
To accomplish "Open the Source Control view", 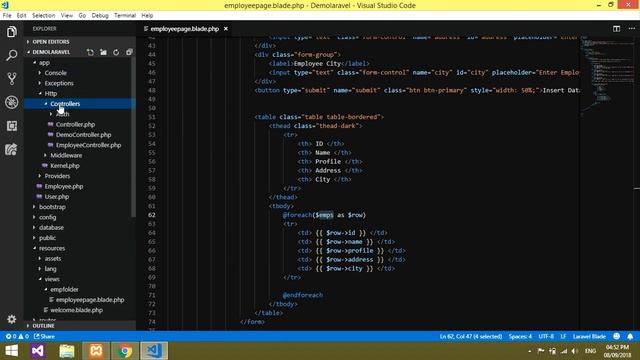I will [x=11, y=79].
